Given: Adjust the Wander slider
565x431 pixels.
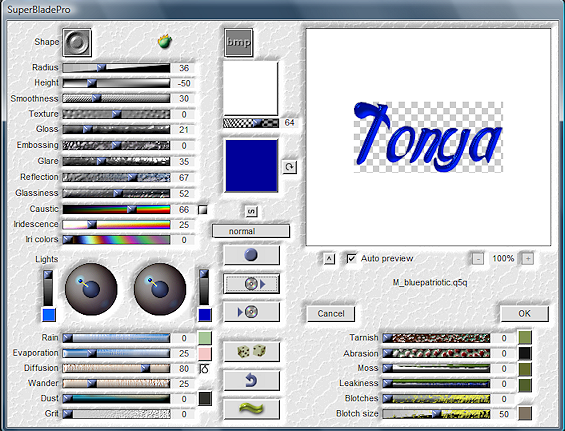Looking at the screenshot, I should (x=116, y=383).
